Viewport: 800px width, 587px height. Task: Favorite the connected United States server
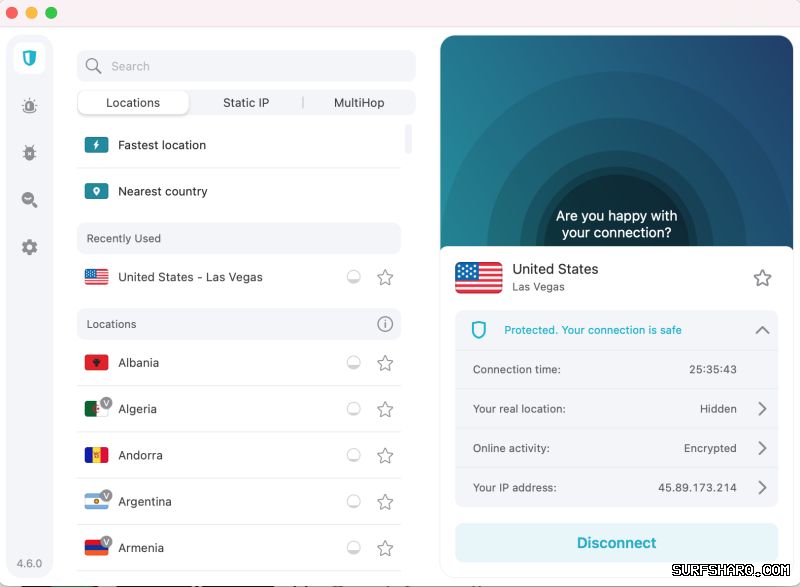[762, 278]
